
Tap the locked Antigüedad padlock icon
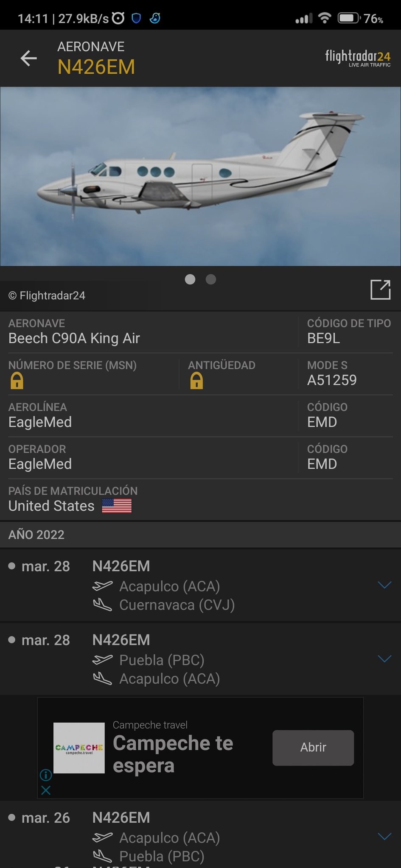[196, 381]
